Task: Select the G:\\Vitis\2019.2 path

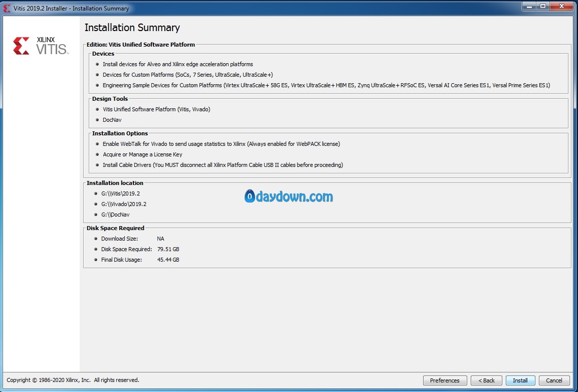Action: point(120,193)
